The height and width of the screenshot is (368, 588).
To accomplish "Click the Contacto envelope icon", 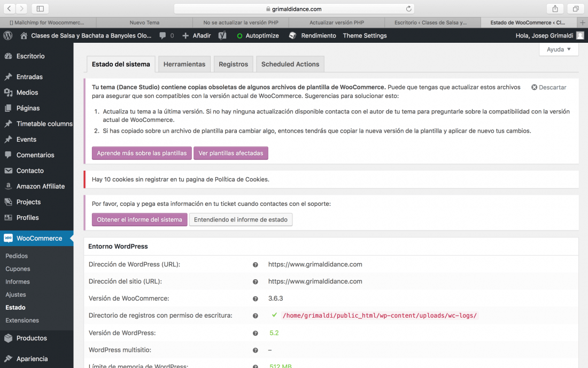I will click(8, 171).
